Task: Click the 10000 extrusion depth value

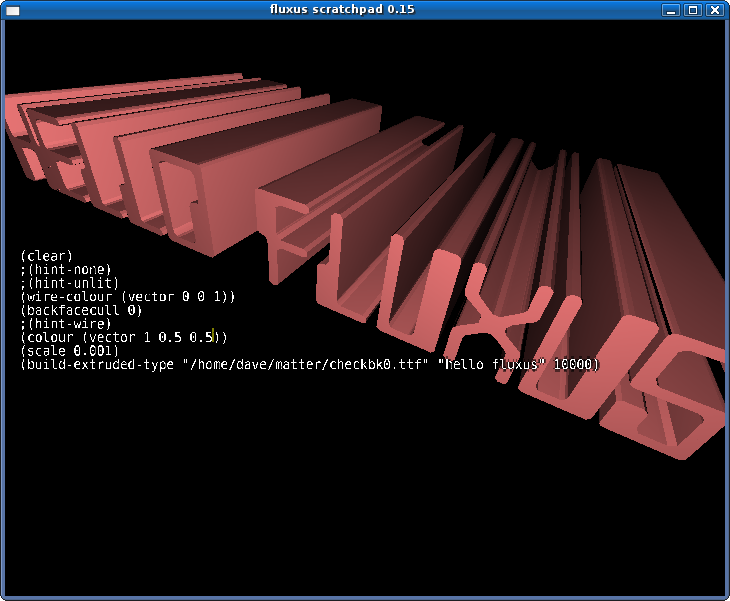Action: (572, 364)
